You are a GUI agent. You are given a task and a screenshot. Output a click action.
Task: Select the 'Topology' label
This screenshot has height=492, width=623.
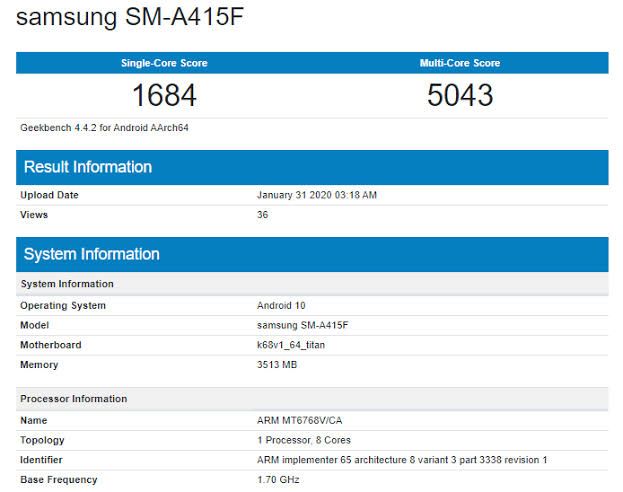coord(42,440)
